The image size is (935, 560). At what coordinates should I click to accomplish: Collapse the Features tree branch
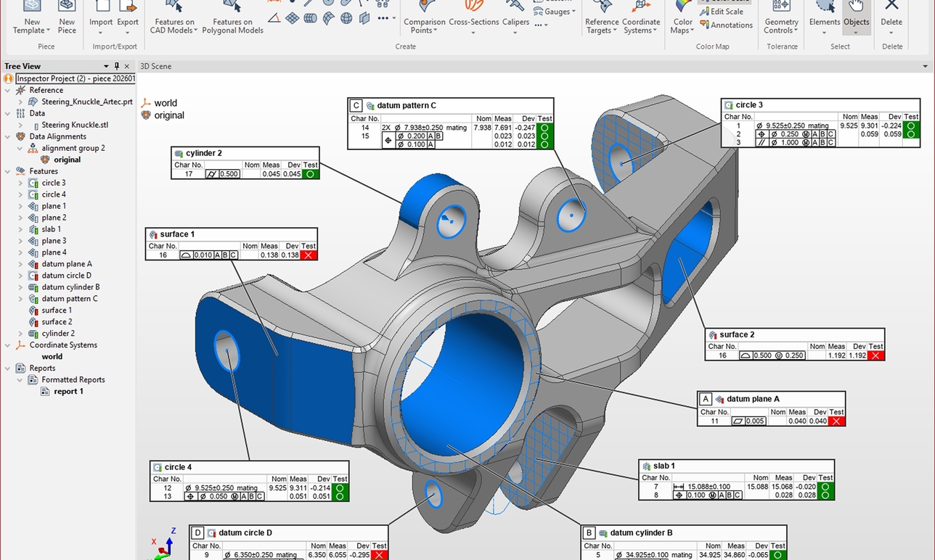[x=7, y=170]
